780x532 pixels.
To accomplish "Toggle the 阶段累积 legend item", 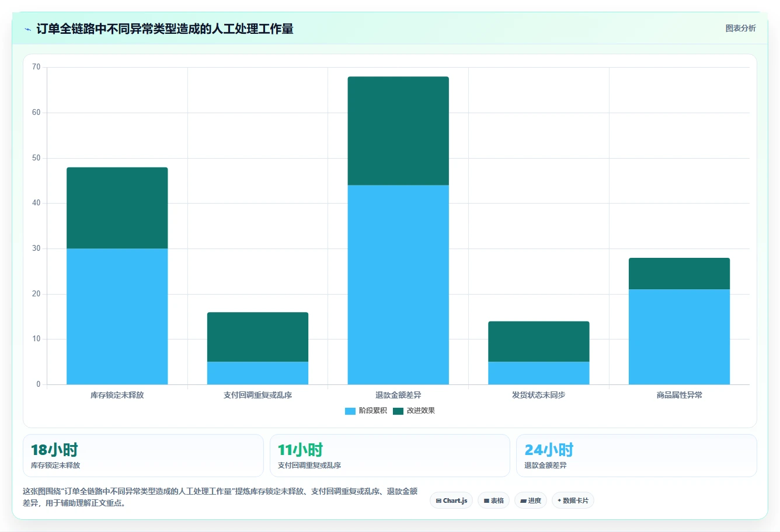I will (x=366, y=411).
